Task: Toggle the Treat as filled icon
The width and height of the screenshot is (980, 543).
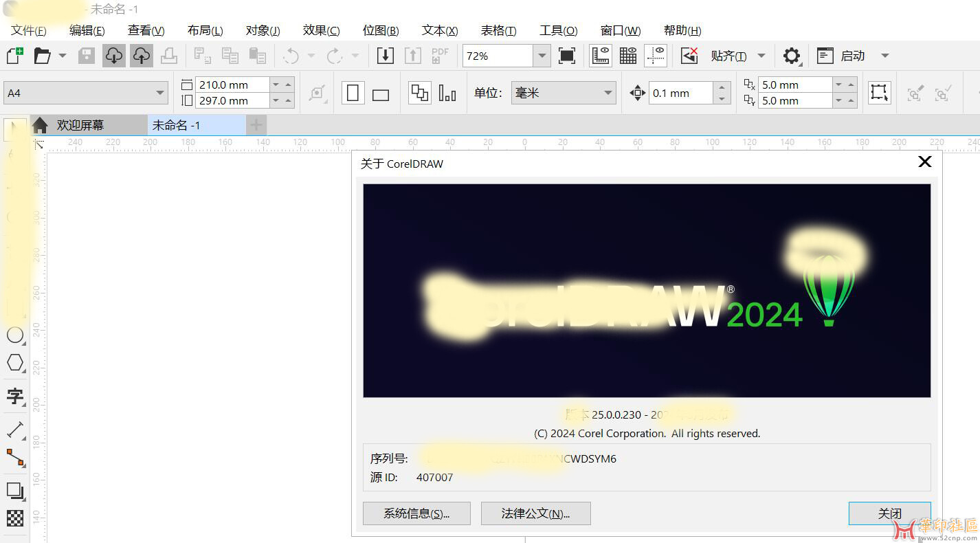Action: pyautogui.click(x=879, y=93)
